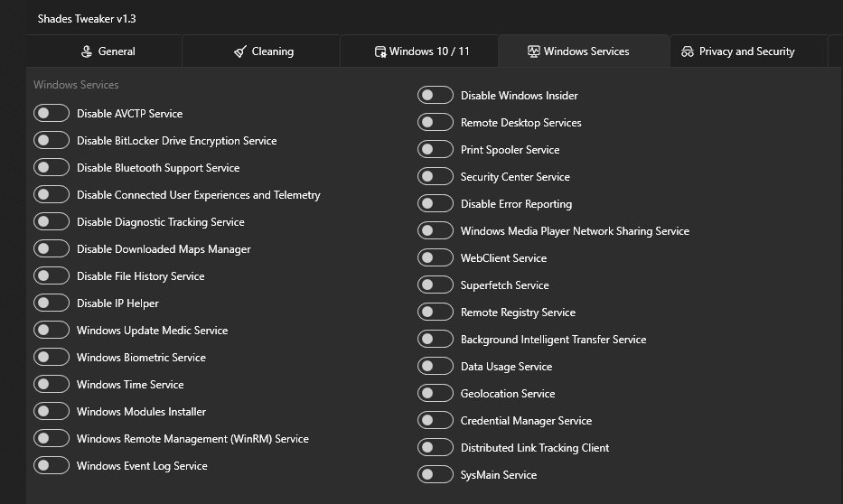This screenshot has height=504, width=843.
Task: Toggle Windows Time Service switch
Action: 52,384
